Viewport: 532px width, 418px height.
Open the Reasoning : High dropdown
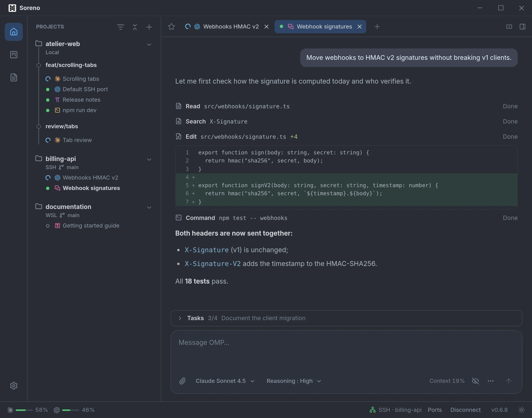(294, 381)
